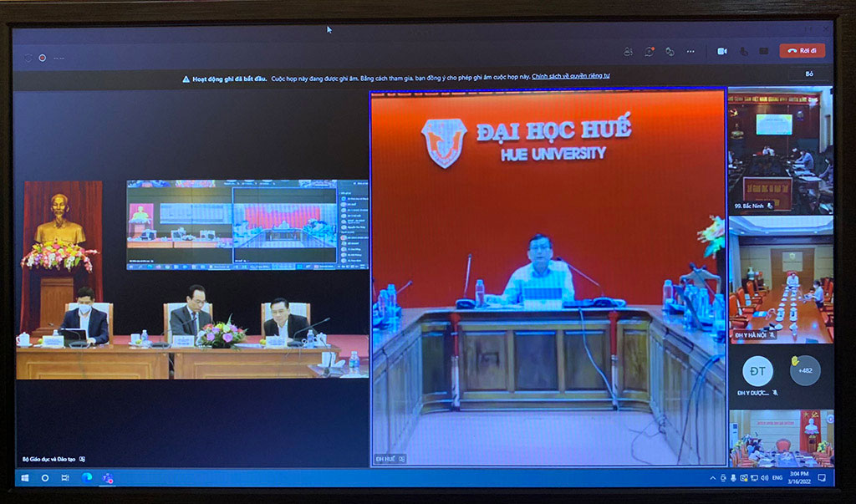Click the 'ĐH Y HÀ NỘI' name label
This screenshot has width=856, height=504.
click(x=750, y=334)
